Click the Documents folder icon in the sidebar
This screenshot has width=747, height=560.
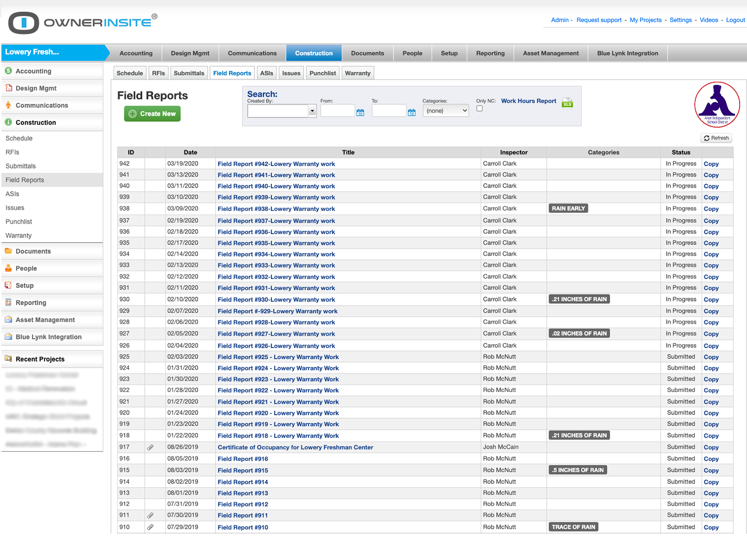(8, 251)
